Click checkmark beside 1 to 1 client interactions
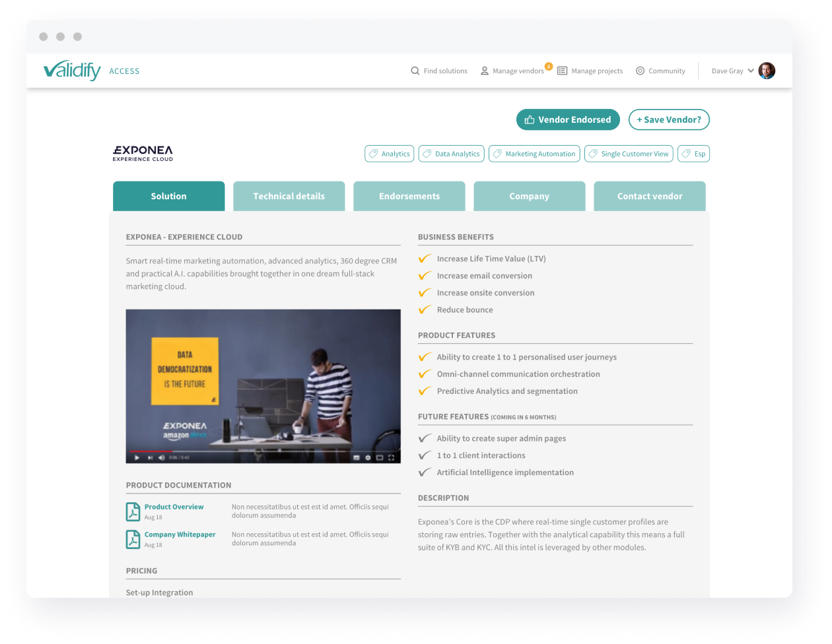832x644 pixels. (425, 455)
